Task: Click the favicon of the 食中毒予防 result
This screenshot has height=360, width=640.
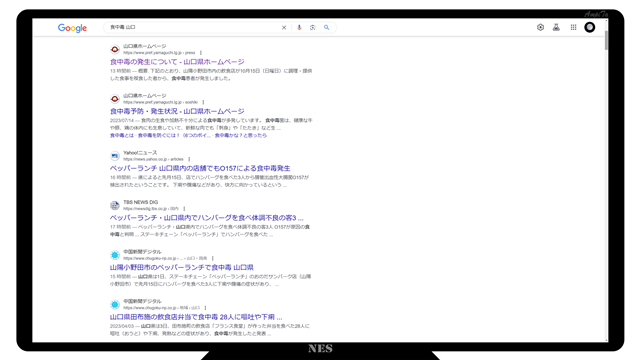Action: [x=115, y=99]
